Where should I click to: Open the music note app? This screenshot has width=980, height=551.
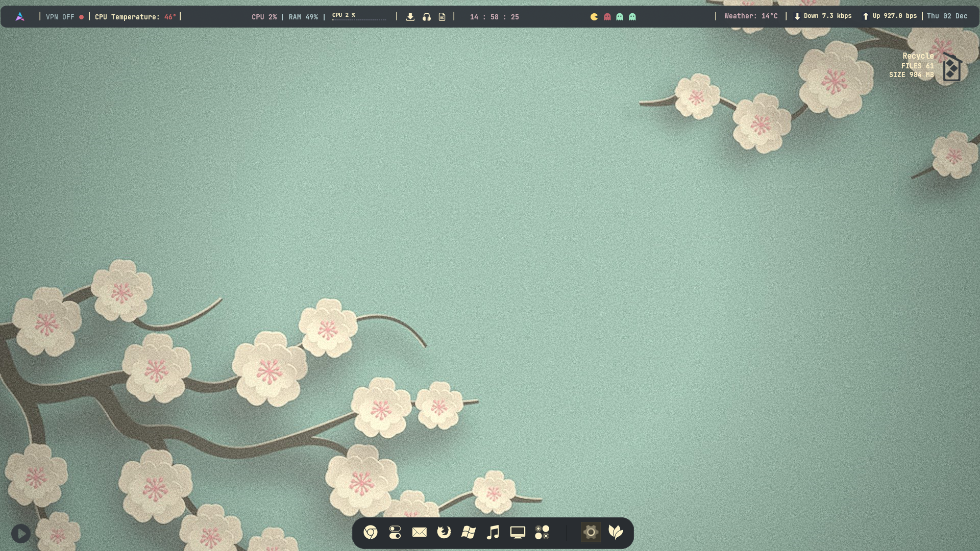click(493, 533)
